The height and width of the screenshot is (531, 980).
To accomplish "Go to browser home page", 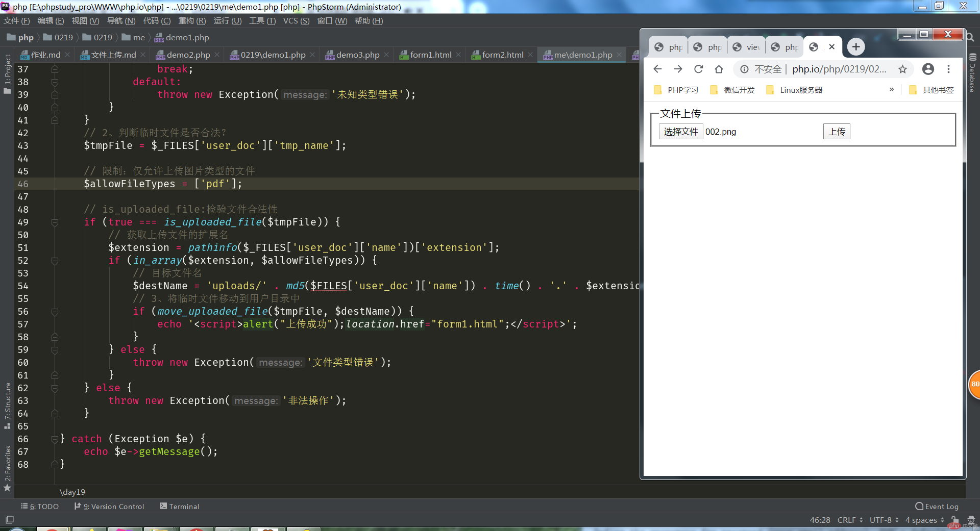I will tap(719, 69).
